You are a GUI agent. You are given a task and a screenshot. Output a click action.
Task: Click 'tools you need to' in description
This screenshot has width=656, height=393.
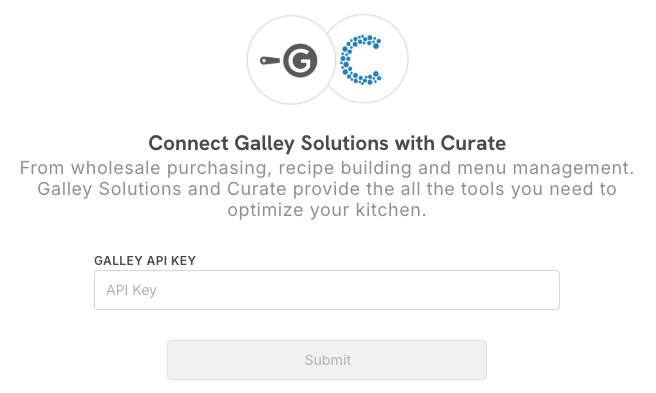(539, 189)
